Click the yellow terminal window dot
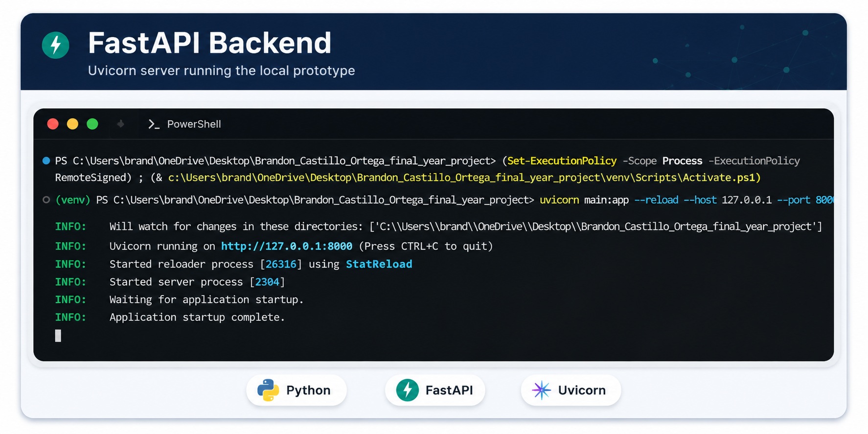Image resolution: width=868 pixels, height=434 pixels. 72,124
